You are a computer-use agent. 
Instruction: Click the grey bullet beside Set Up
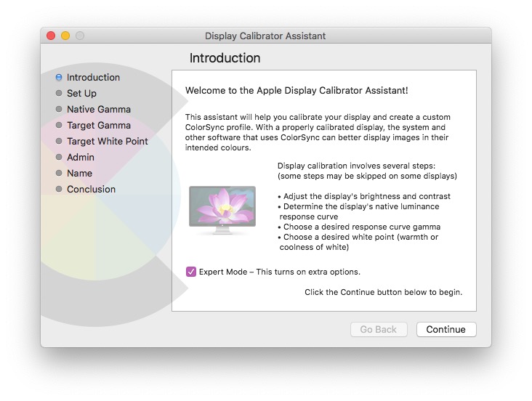[x=59, y=93]
